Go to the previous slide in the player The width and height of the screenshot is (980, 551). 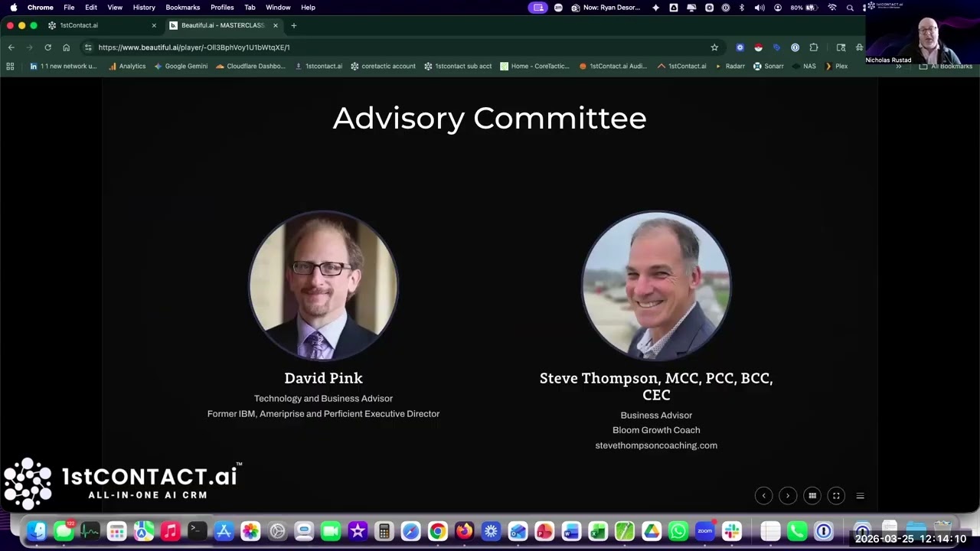coord(763,496)
